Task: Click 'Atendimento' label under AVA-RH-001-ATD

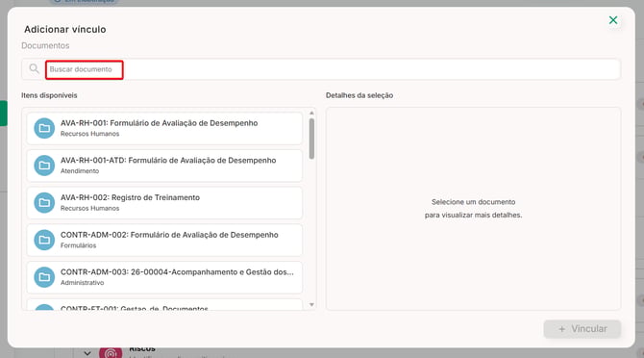Action: 80,171
